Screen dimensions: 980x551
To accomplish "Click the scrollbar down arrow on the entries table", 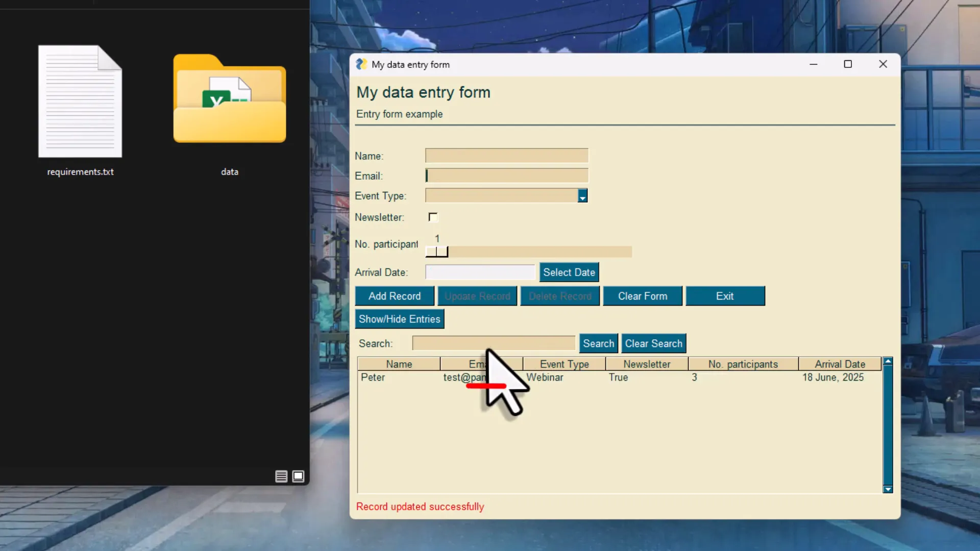I will [x=888, y=489].
